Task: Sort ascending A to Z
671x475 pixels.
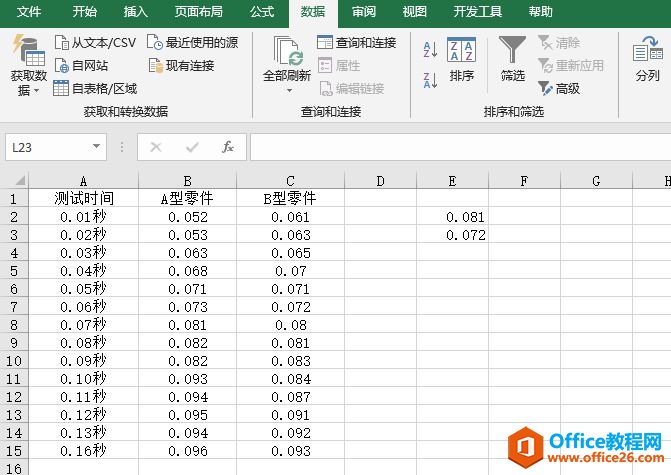Action: tap(430, 50)
